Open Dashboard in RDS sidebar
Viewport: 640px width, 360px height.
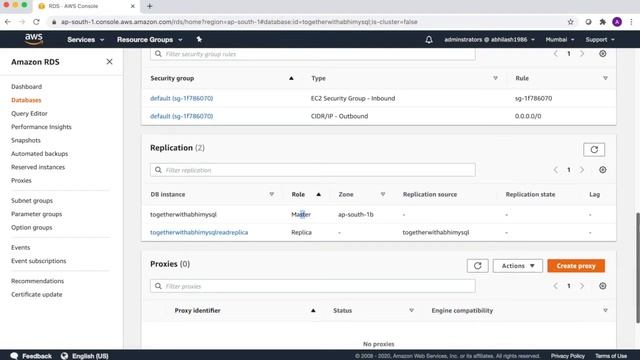(x=27, y=87)
